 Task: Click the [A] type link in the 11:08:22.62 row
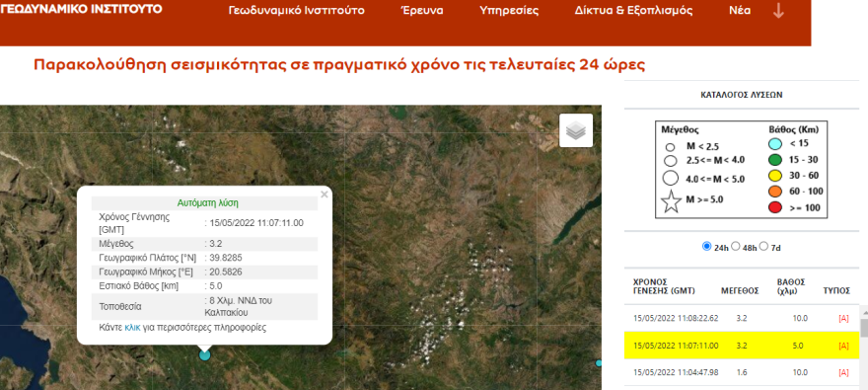pos(843,319)
